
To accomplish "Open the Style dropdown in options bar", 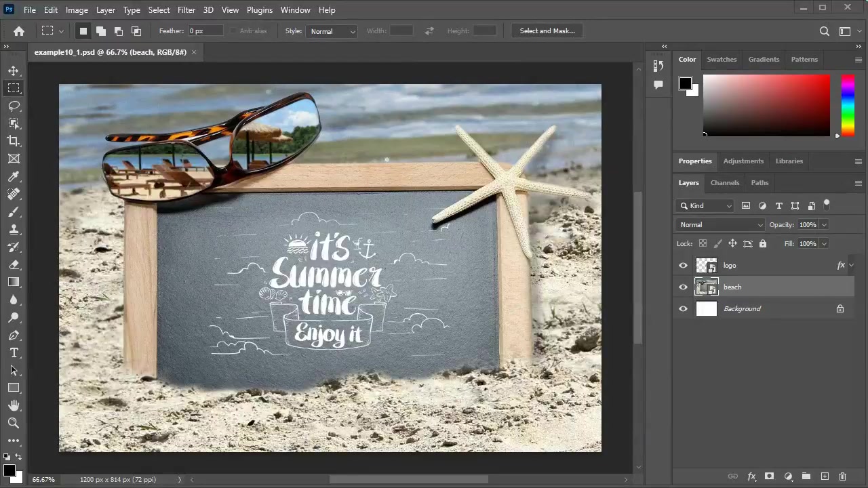I will click(332, 31).
